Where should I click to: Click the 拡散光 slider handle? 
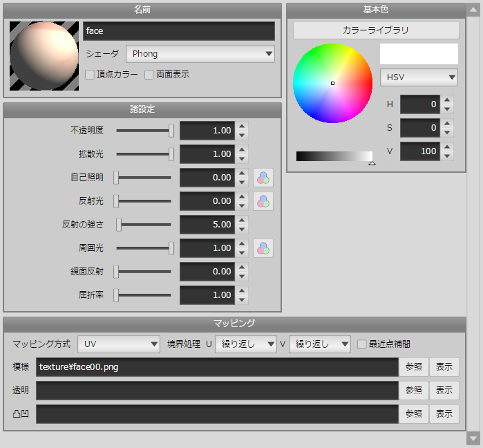point(171,154)
